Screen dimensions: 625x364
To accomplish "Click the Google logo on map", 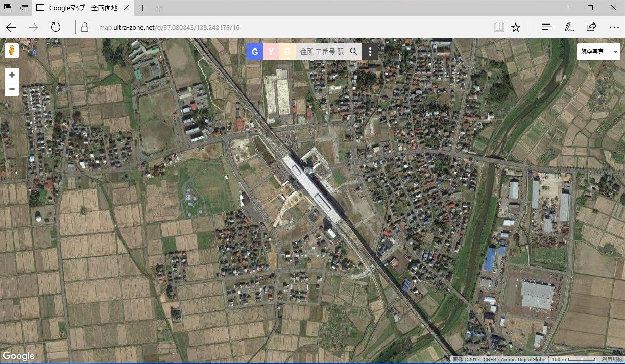I will coord(18,356).
